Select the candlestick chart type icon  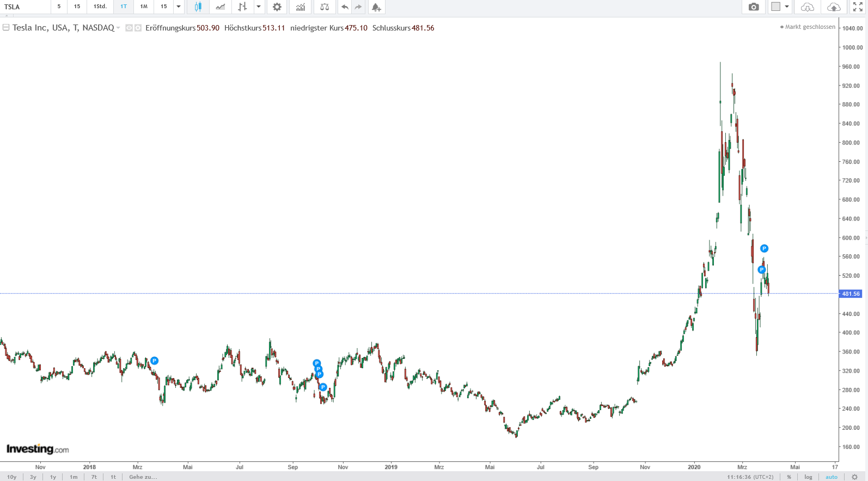(x=198, y=7)
